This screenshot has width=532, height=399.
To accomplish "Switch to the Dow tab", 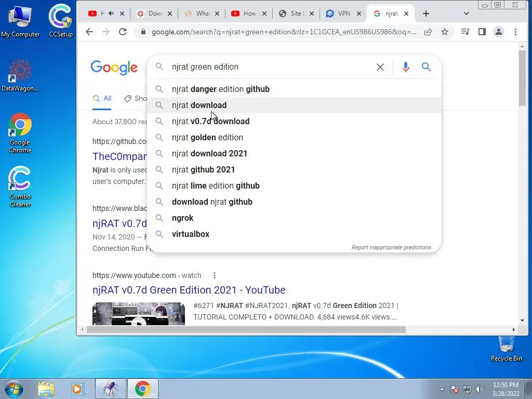I will click(154, 14).
